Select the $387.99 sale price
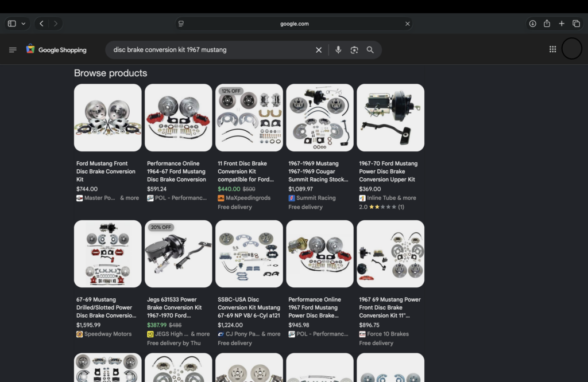The width and height of the screenshot is (588, 382). (x=157, y=325)
